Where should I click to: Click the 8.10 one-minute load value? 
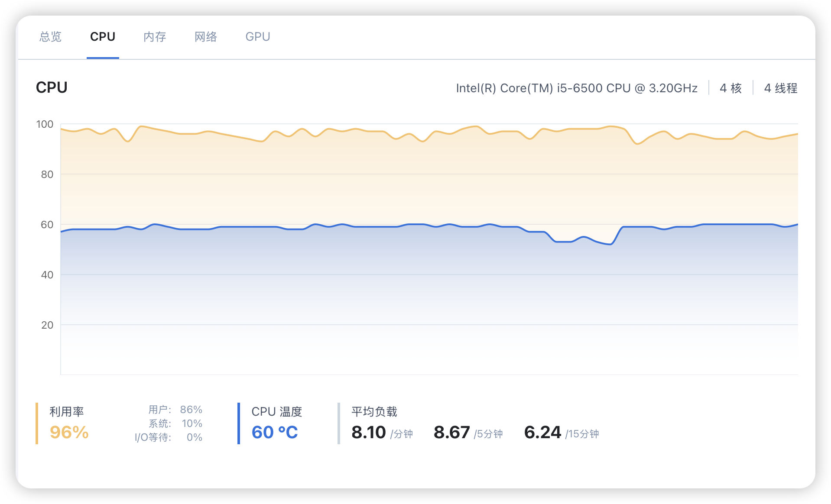[x=369, y=432]
